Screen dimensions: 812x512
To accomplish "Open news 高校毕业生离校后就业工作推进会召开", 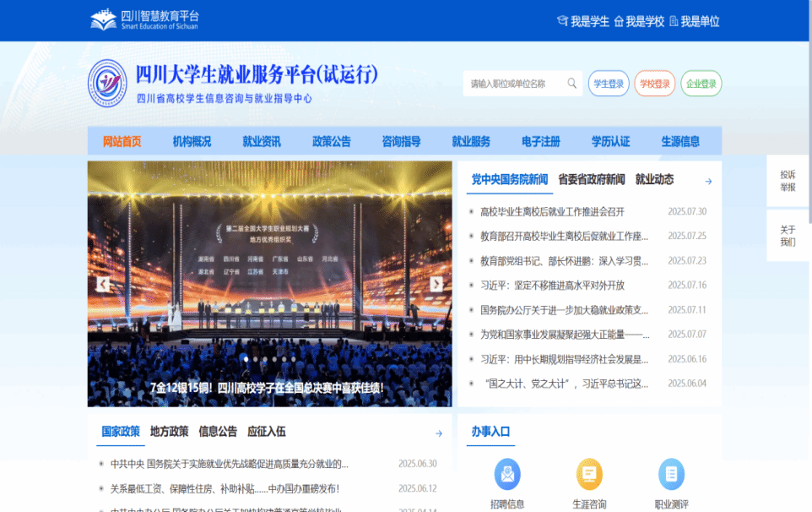I will (553, 211).
